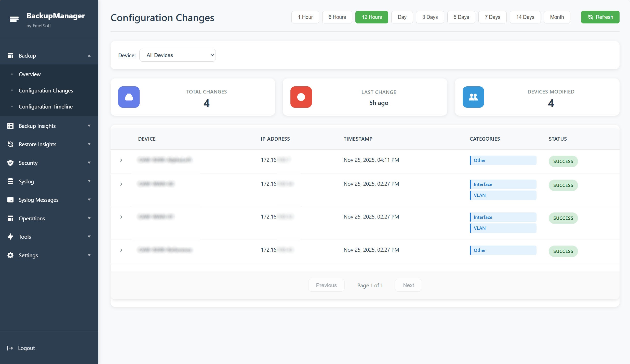
Task: Open the All Devices dropdown
Action: (x=178, y=55)
